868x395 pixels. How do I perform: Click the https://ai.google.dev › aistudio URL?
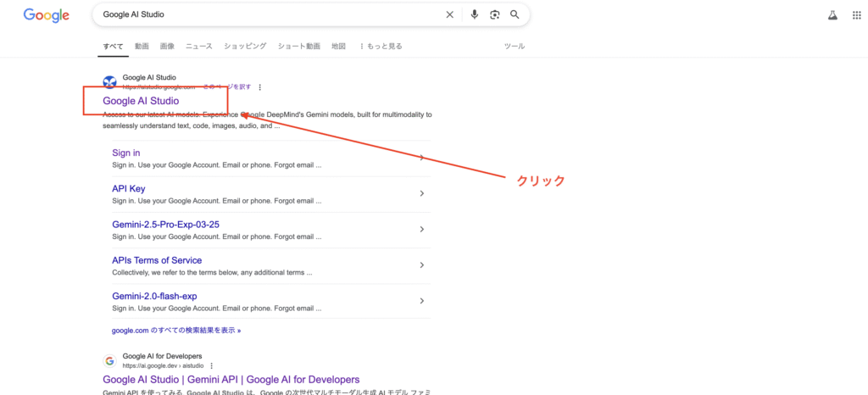click(x=164, y=365)
